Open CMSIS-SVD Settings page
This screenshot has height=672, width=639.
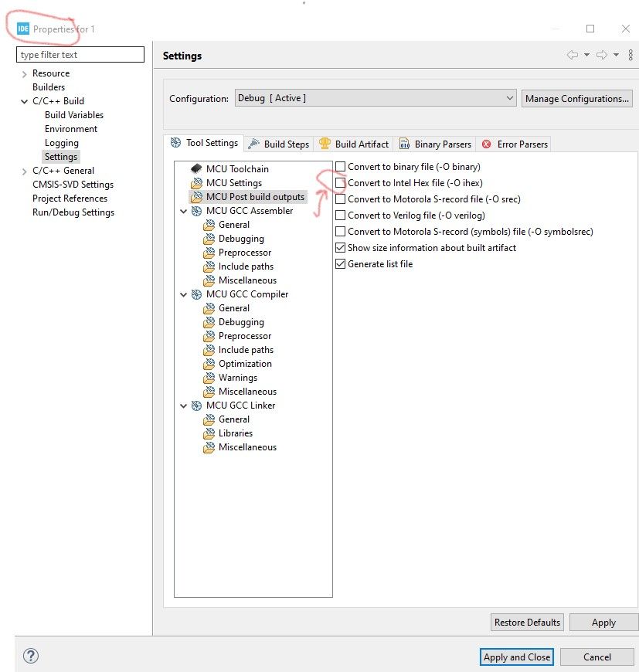pos(73,185)
